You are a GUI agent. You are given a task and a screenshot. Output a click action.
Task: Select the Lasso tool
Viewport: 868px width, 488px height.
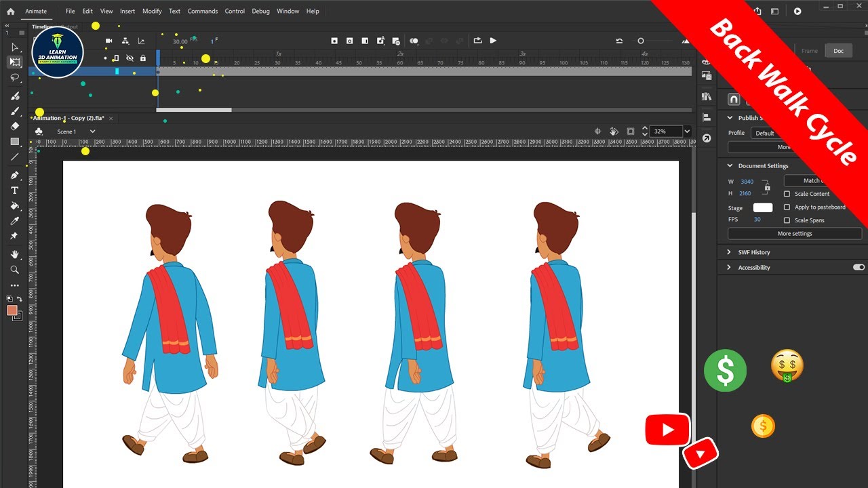[x=14, y=77]
